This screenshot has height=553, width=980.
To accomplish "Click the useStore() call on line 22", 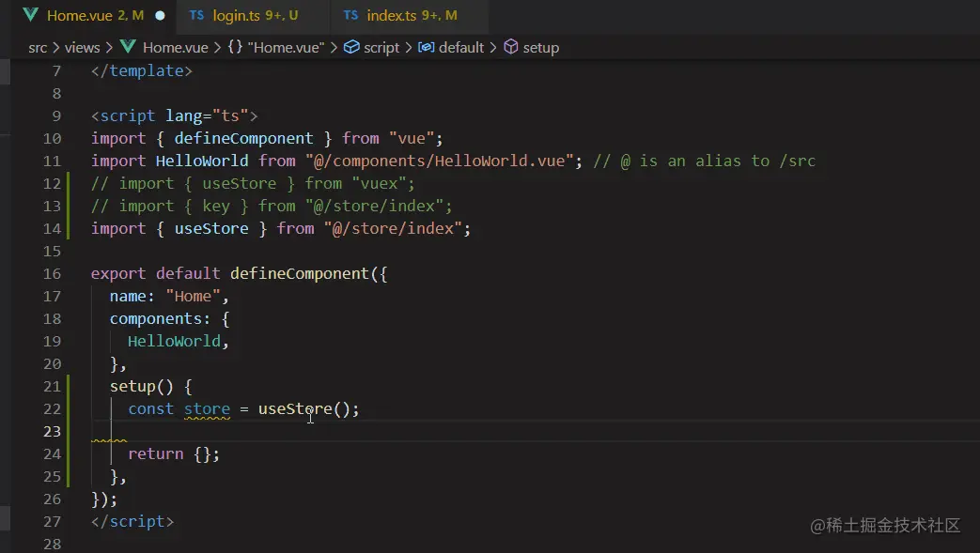I will pos(304,408).
